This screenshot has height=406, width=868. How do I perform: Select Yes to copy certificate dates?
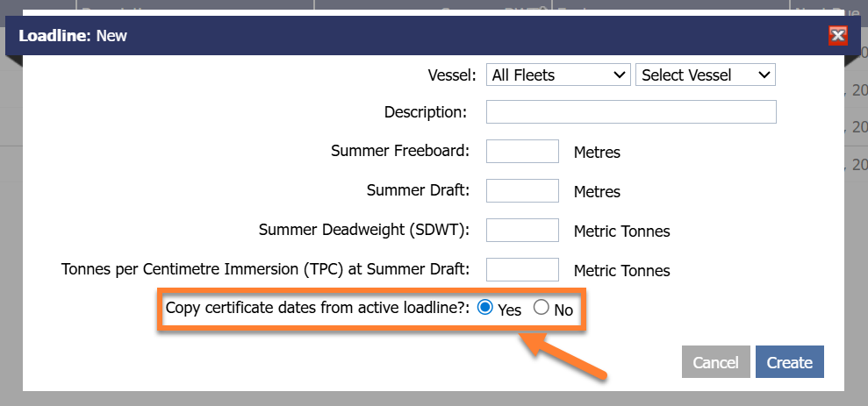tap(485, 308)
